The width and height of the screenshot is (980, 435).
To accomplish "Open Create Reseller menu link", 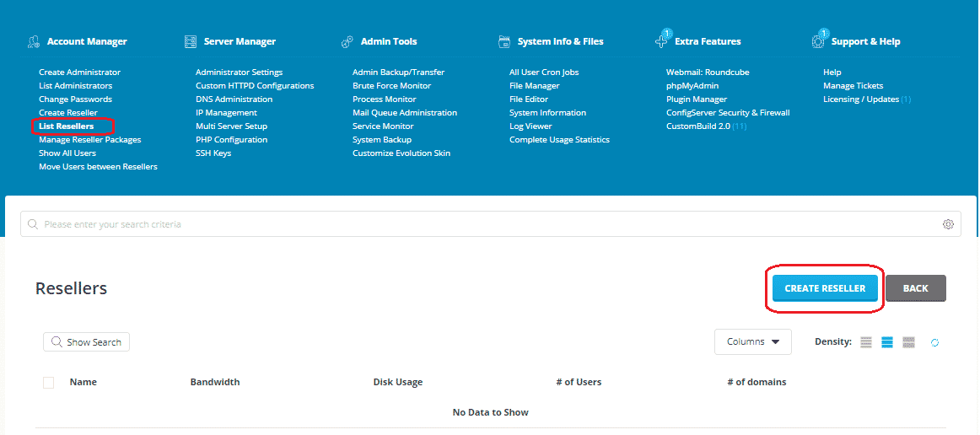I will [x=68, y=112].
